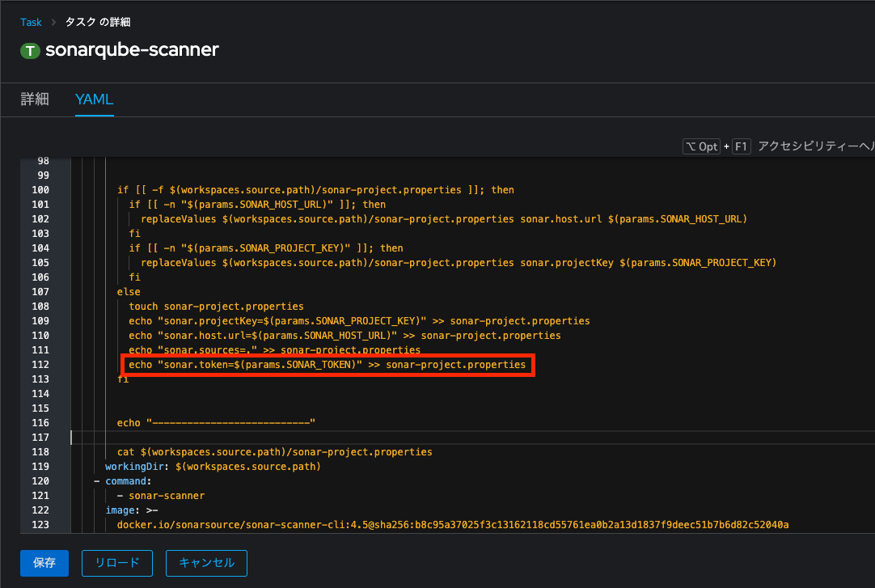
Task: Click the タスク の詳細 breadcrumb text
Action: point(98,23)
